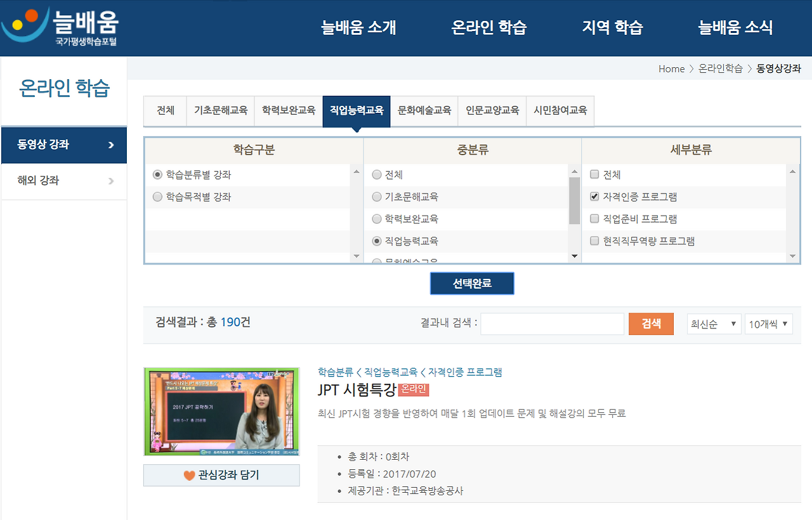Click the chevron beside 해외 강좌
The width and height of the screenshot is (812, 520).
click(112, 181)
